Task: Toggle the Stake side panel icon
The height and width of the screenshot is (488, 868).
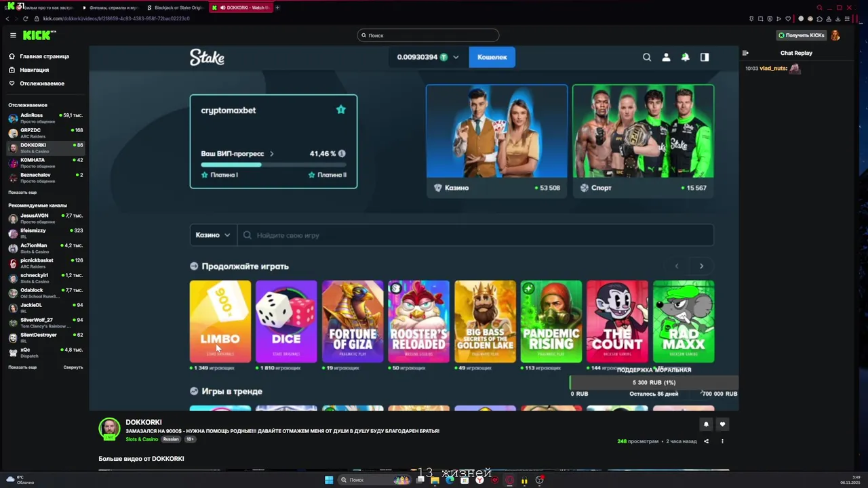Action: 705,57
